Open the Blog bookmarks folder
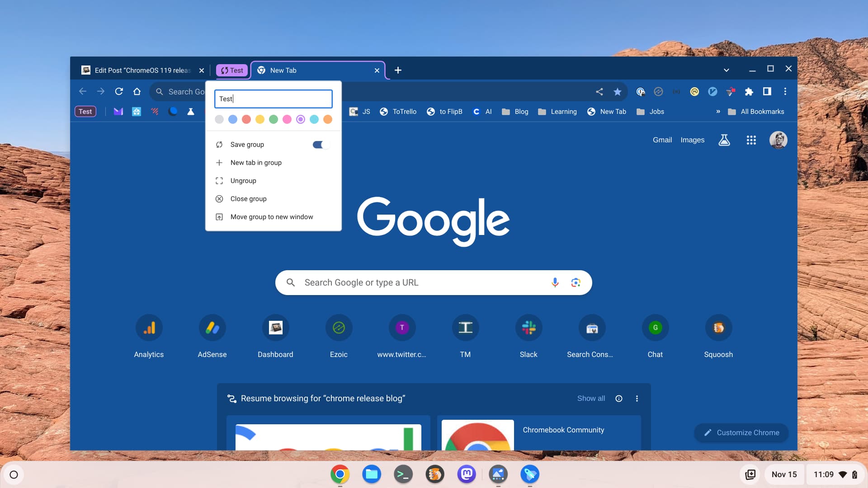The width and height of the screenshot is (868, 488). tap(515, 112)
